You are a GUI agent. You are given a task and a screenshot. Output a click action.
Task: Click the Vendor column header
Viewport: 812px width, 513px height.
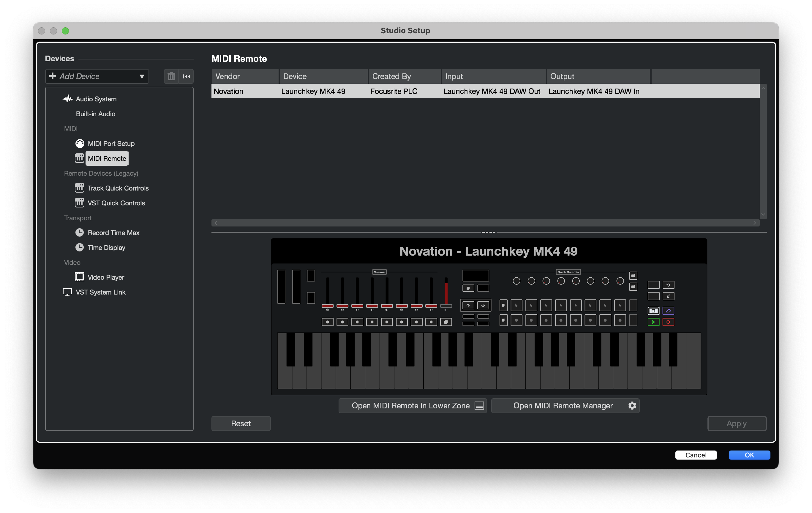tap(245, 76)
